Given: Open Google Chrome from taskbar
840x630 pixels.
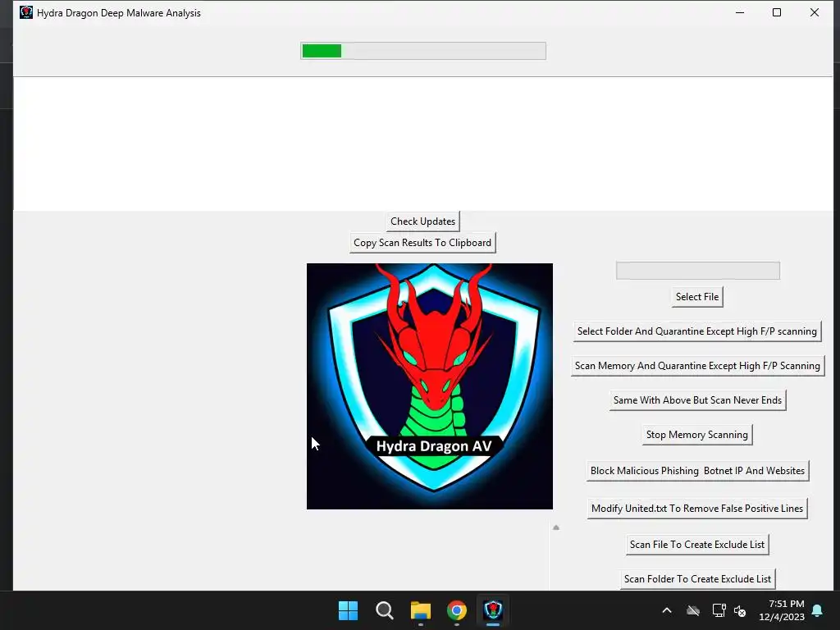Looking at the screenshot, I should pyautogui.click(x=456, y=610).
